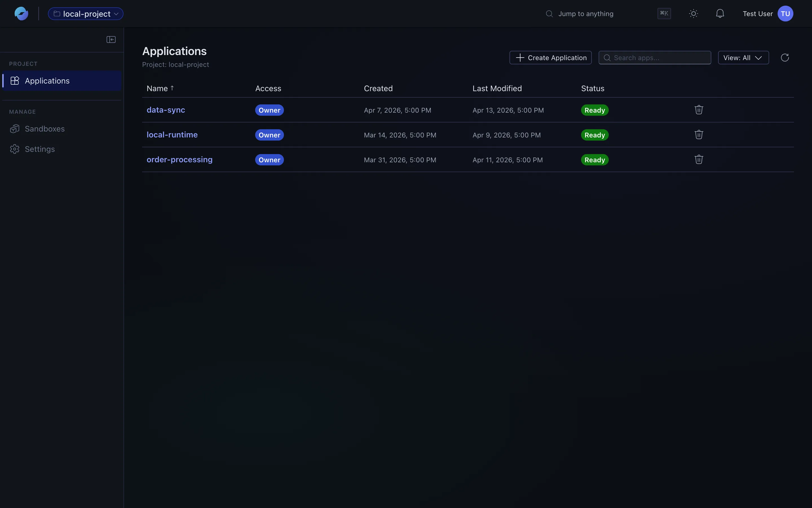Viewport: 812px width, 508px height.
Task: Open the TU user avatar menu
Action: (785, 14)
